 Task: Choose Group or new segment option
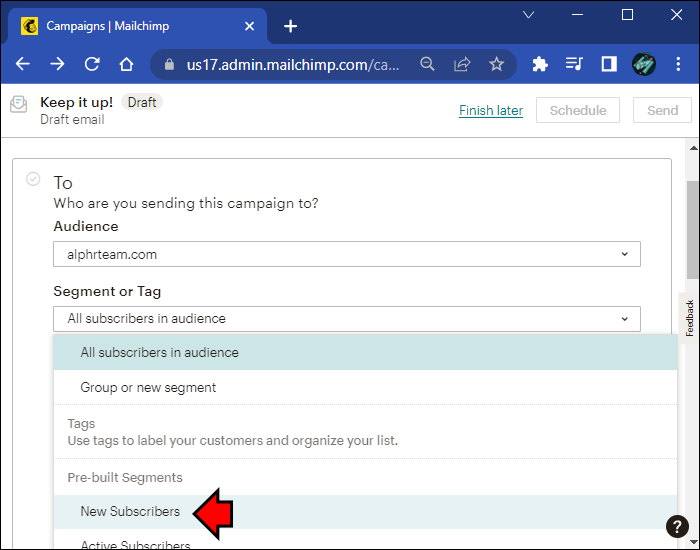pyautogui.click(x=365, y=387)
